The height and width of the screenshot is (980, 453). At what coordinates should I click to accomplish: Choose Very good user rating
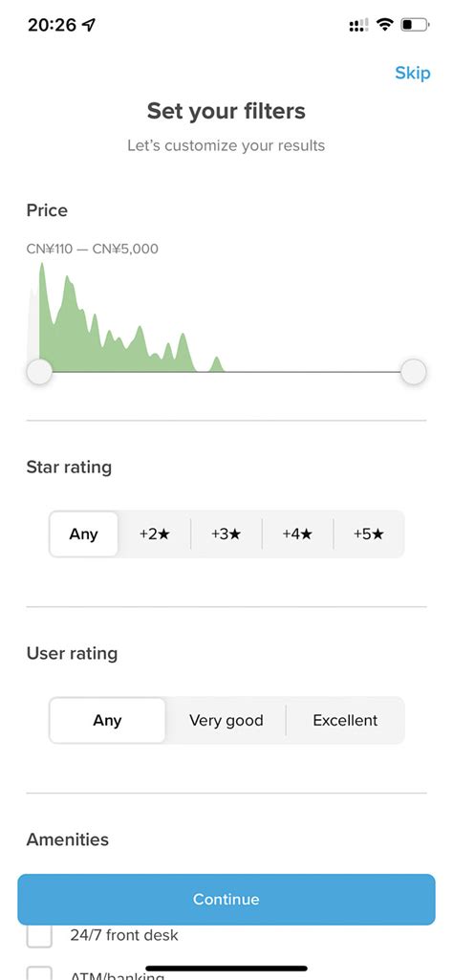point(226,720)
